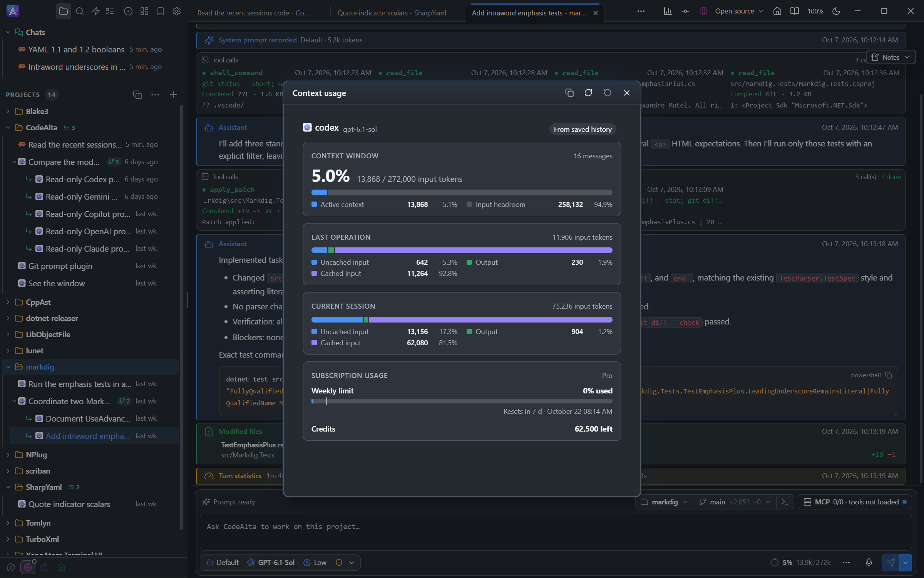This screenshot has width=924, height=578.
Task: Open the lightning bolt quick actions icon
Action: coord(96,11)
